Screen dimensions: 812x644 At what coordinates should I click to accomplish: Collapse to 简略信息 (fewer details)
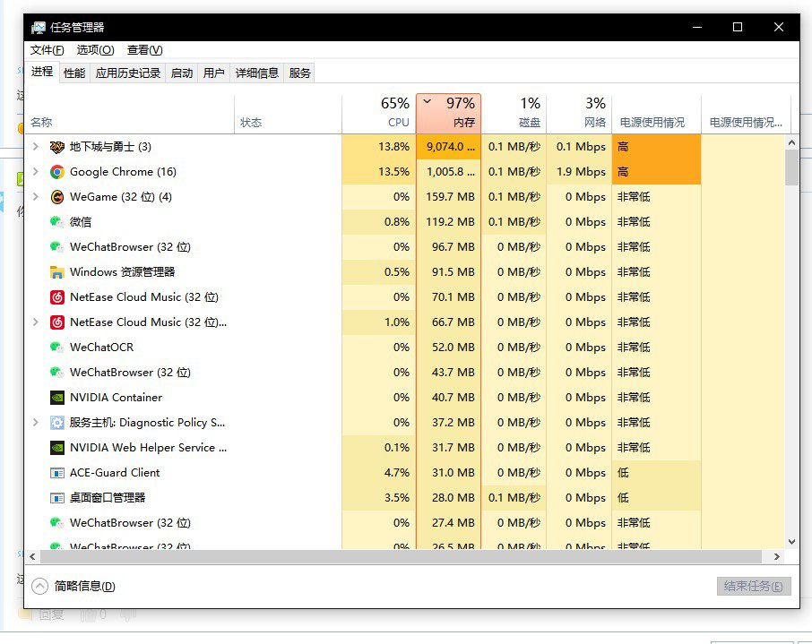click(73, 586)
